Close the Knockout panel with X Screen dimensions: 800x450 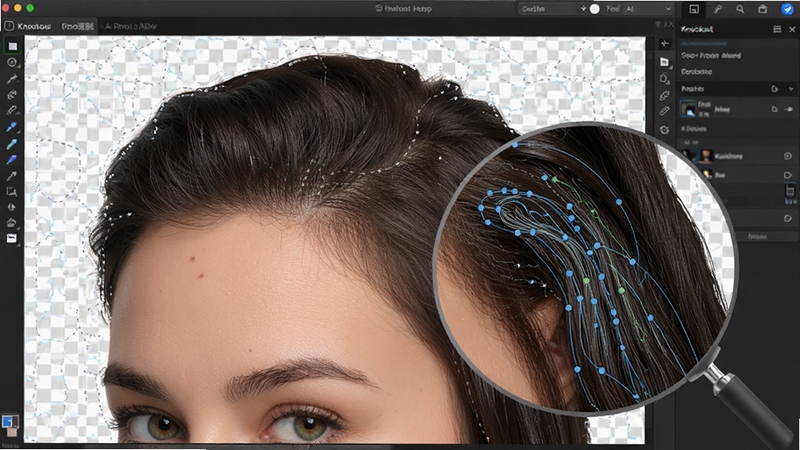[792, 30]
